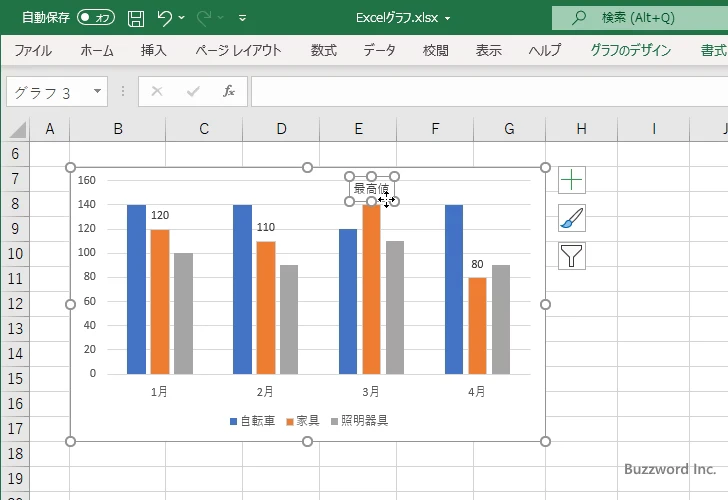Open the Redo history dropdown arrow
728x500 pixels.
click(221, 18)
